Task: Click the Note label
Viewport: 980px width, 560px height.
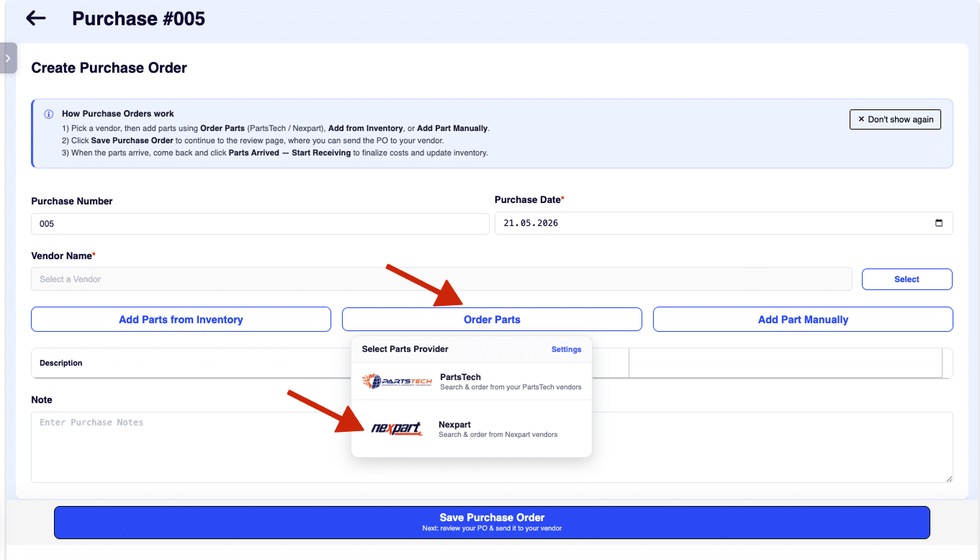Action: 42,399
